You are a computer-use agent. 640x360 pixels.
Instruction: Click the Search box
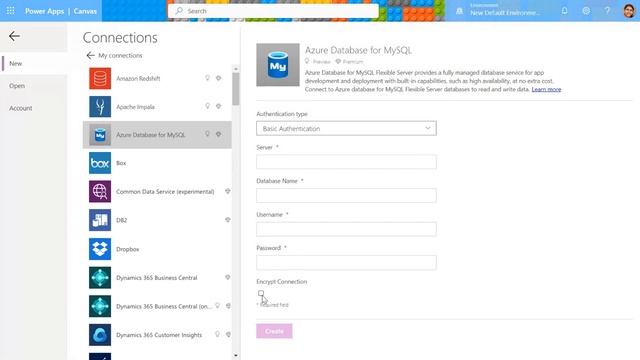273,11
